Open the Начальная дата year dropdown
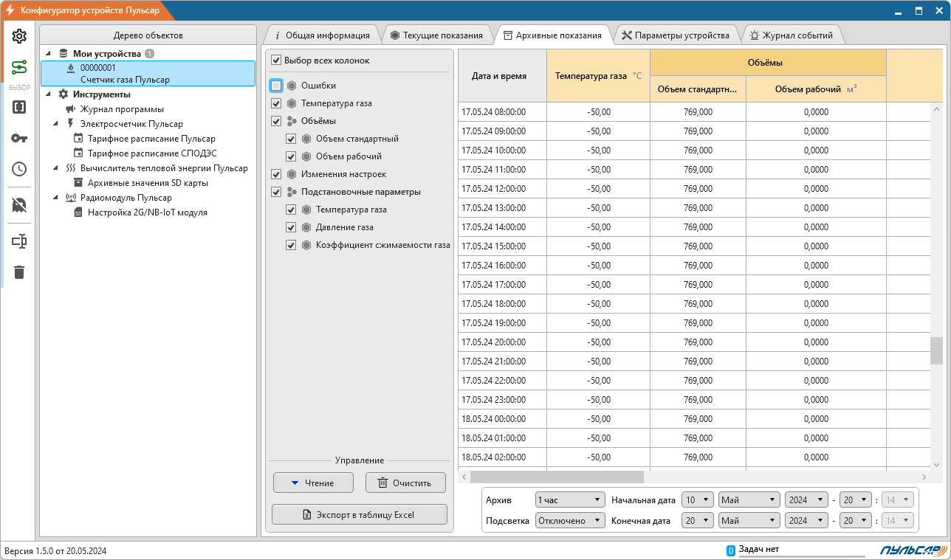951x560 pixels. pyautogui.click(x=806, y=500)
